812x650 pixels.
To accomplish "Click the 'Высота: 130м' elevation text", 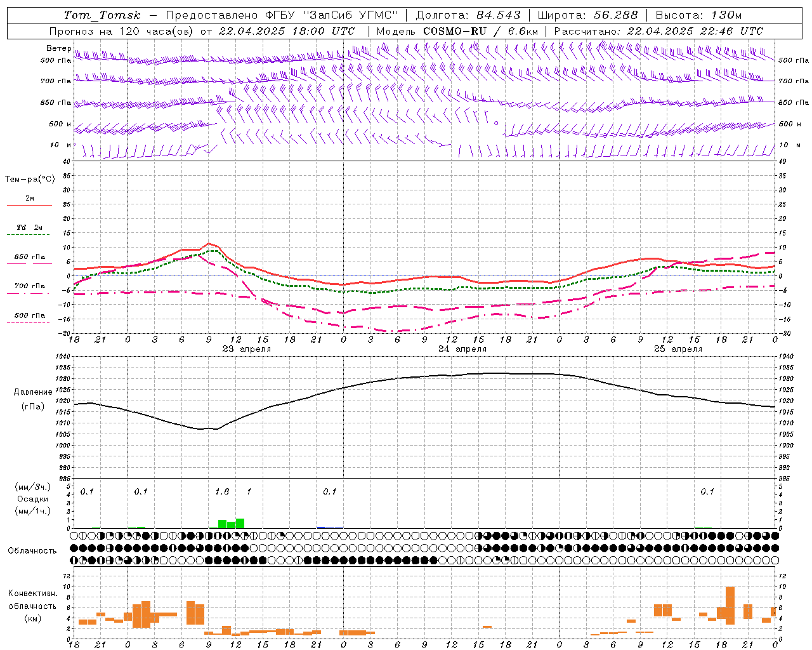I will tap(698, 15).
